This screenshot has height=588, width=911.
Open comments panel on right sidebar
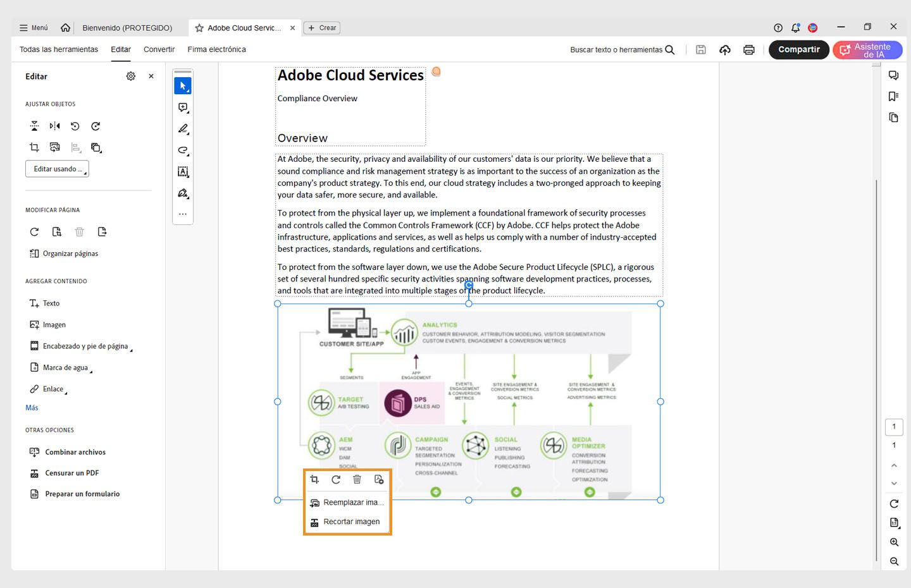point(893,75)
